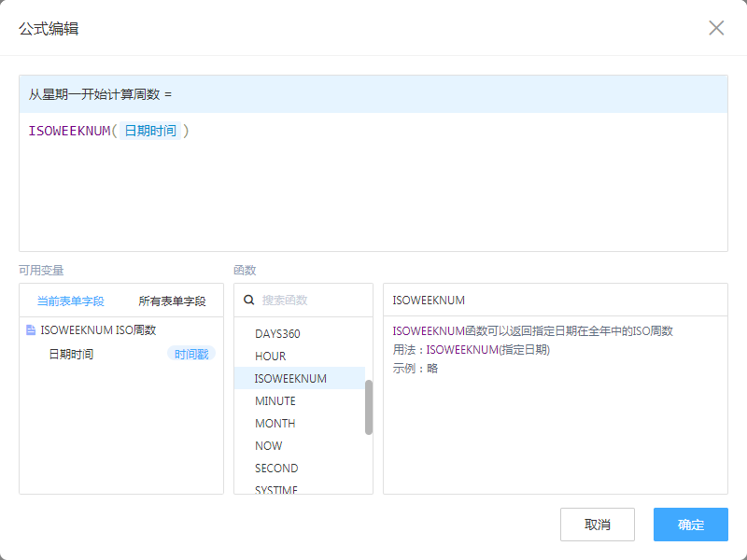Select the HOUR function
Image resolution: width=747 pixels, height=560 pixels.
point(270,356)
